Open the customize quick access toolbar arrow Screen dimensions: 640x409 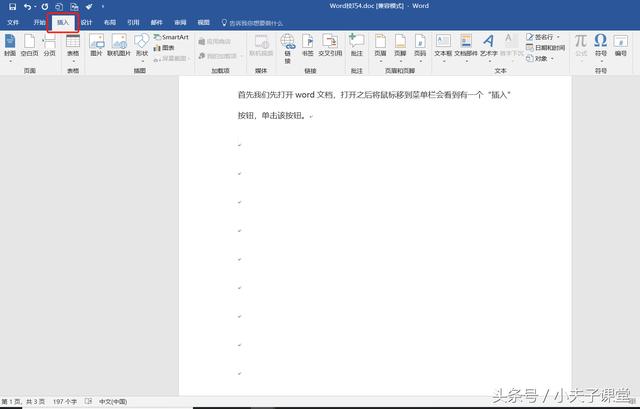pyautogui.click(x=103, y=7)
